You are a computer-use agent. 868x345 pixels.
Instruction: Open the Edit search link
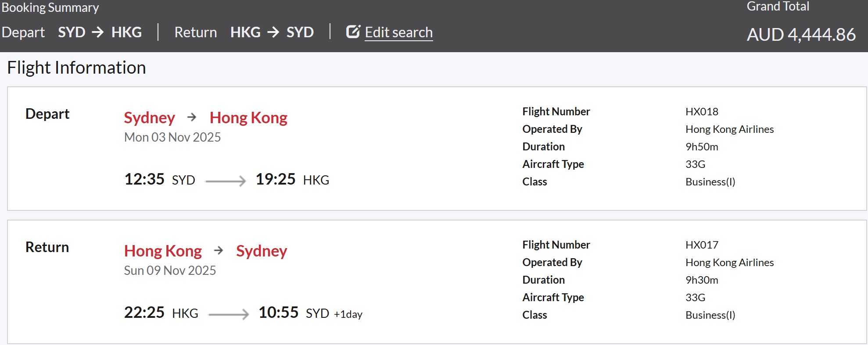point(398,32)
